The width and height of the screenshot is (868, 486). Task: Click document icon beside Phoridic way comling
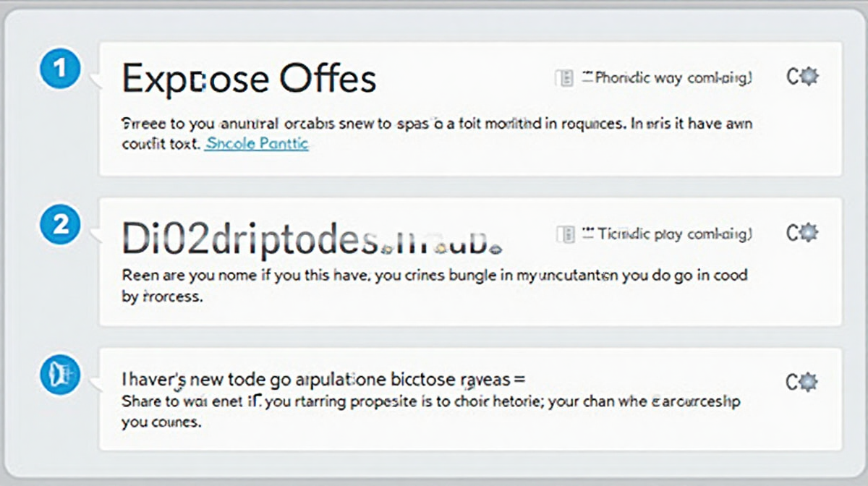click(x=563, y=77)
